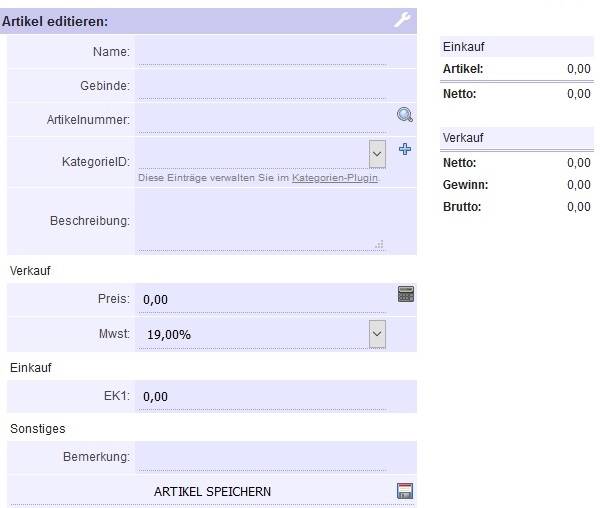Open the calculator icon next to Preis
This screenshot has height=508, width=600.
406,294
